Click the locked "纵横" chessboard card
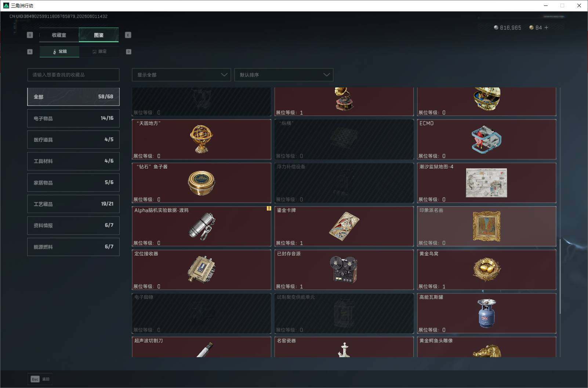 [344, 139]
